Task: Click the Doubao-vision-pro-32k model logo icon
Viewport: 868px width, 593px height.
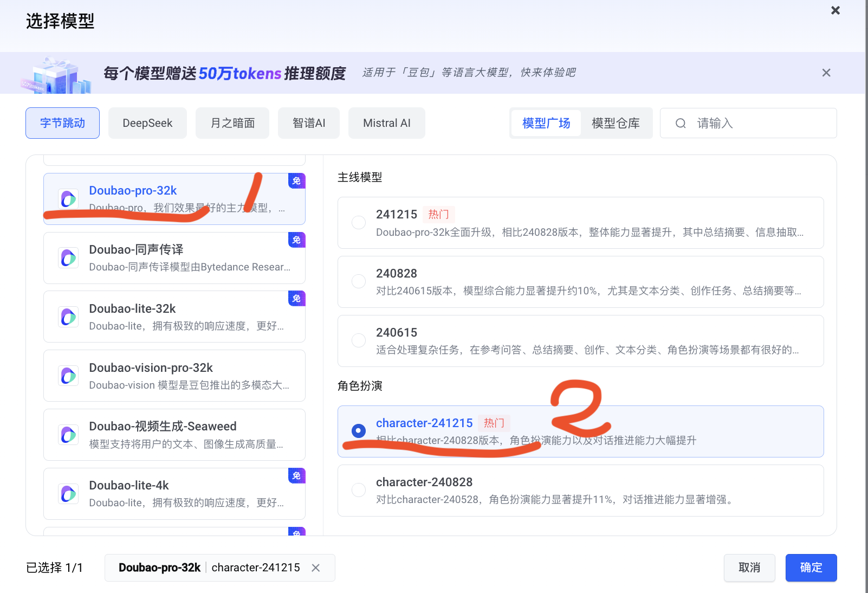Action: pos(68,376)
